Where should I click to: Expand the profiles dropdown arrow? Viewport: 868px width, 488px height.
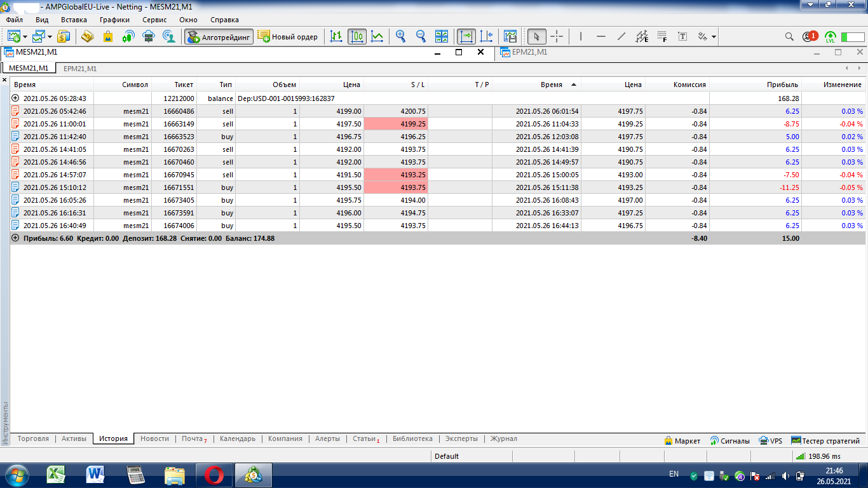50,36
